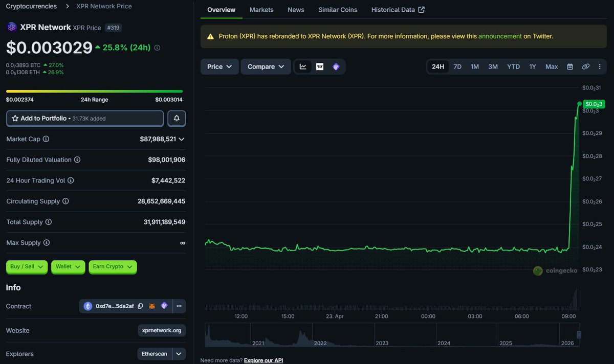Go to Cryptocurrencies breadcrumb
This screenshot has width=614, height=364.
[31, 6]
